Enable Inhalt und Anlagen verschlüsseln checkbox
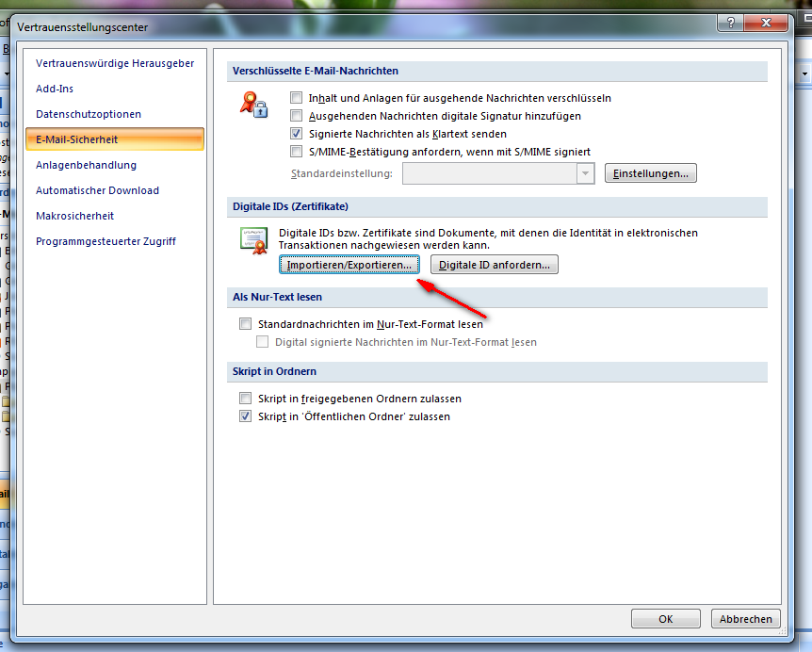 coord(296,97)
